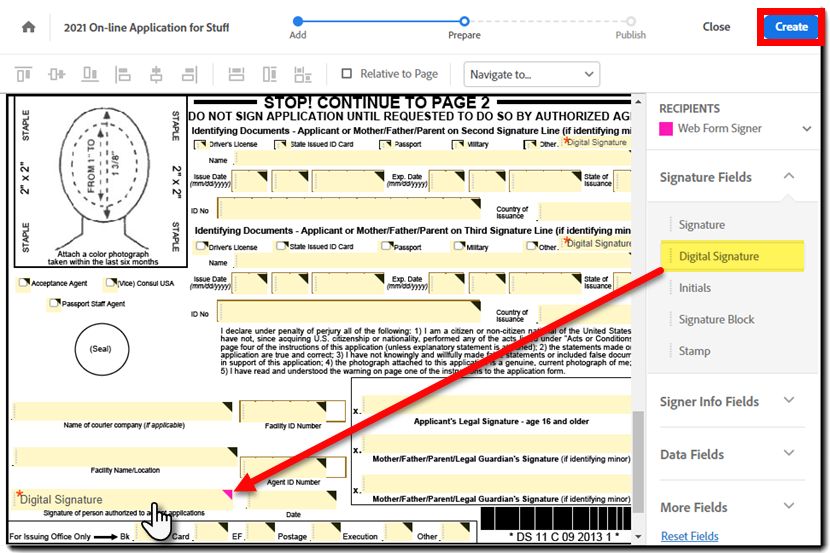The height and width of the screenshot is (553, 830).
Task: Click document scrollbar up arrow
Action: [638, 102]
